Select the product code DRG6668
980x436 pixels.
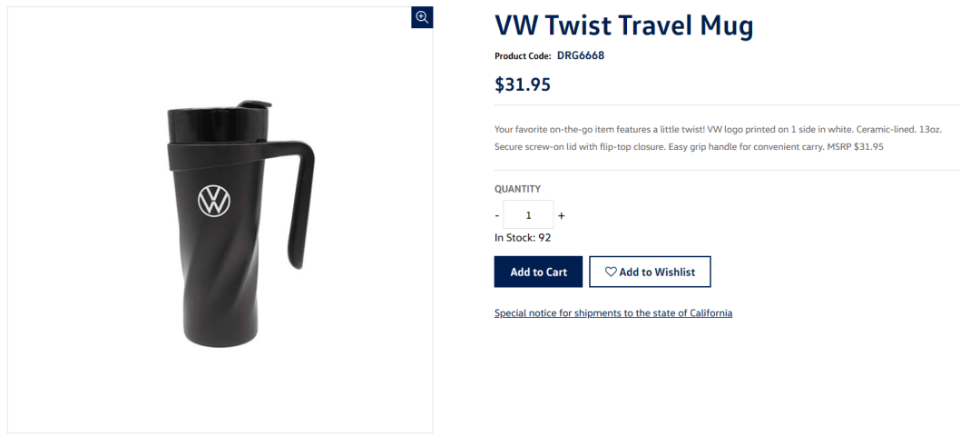(580, 55)
